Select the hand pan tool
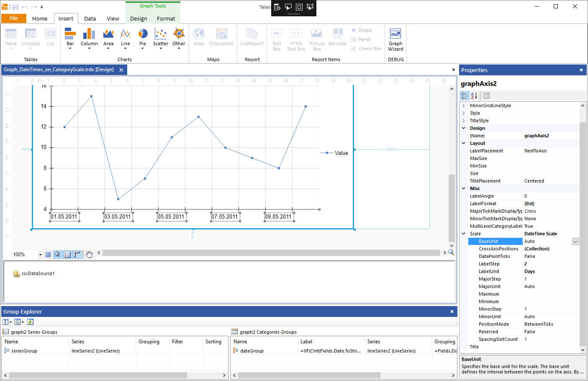The width and height of the screenshot is (588, 381). coord(89,254)
